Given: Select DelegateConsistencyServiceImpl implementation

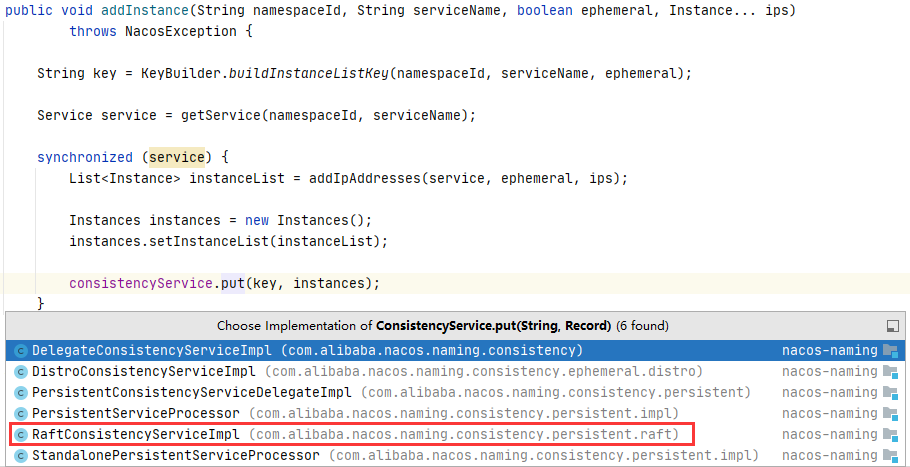Looking at the screenshot, I should point(455,350).
